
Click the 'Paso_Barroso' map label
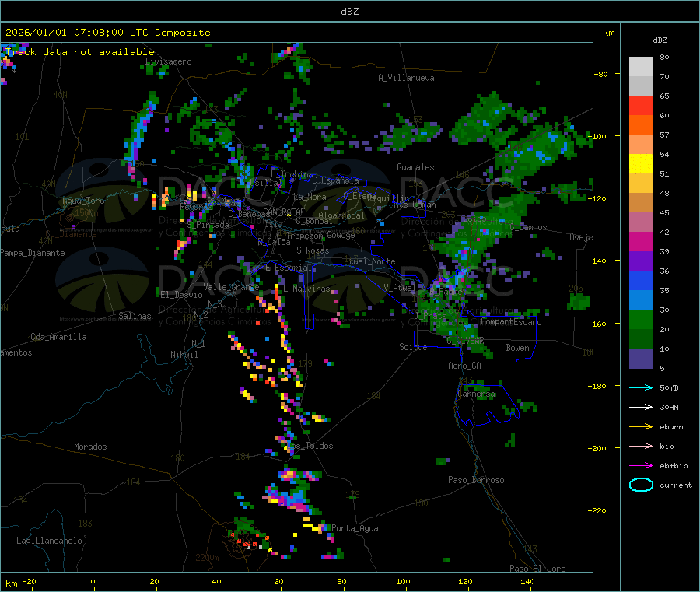point(476,481)
